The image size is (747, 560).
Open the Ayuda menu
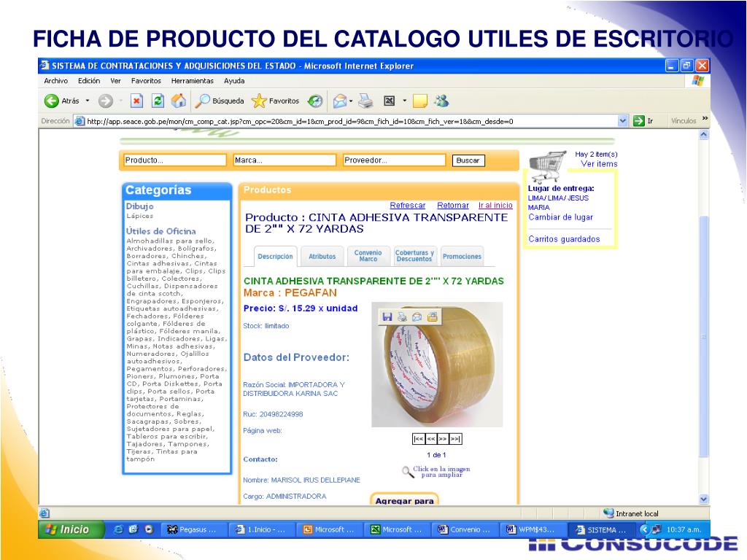(234, 81)
